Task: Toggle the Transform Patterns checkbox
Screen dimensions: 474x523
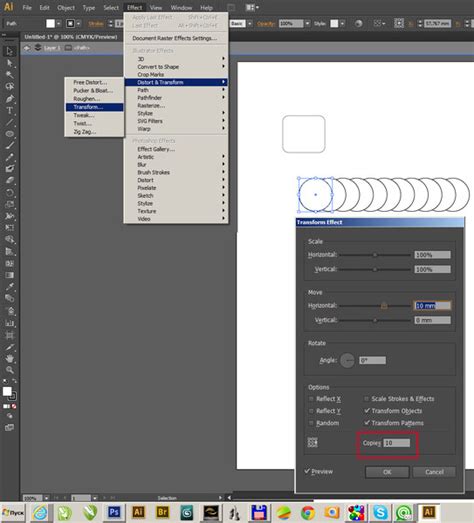Action: (x=367, y=423)
